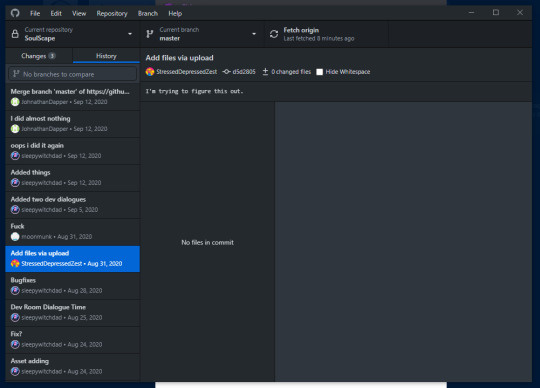Click the Changes count badge
Image resolution: width=540 pixels, height=388 pixels.
[x=52, y=56]
